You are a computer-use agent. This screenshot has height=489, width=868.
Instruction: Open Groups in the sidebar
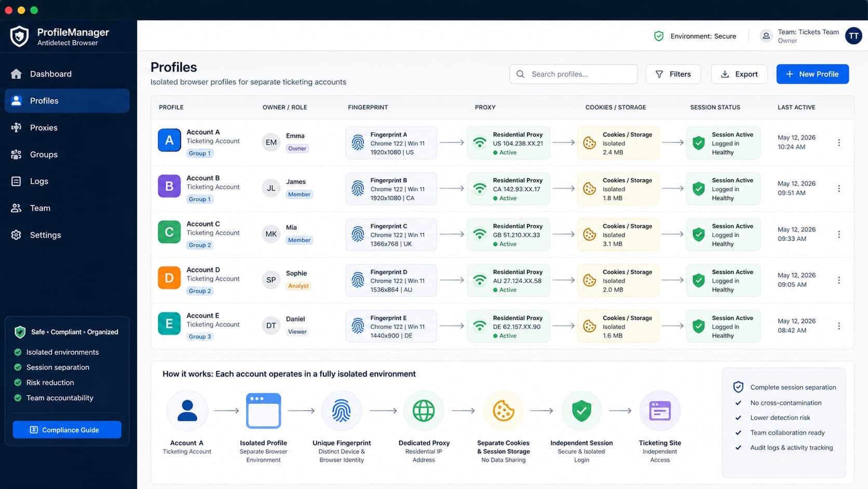tap(67, 154)
